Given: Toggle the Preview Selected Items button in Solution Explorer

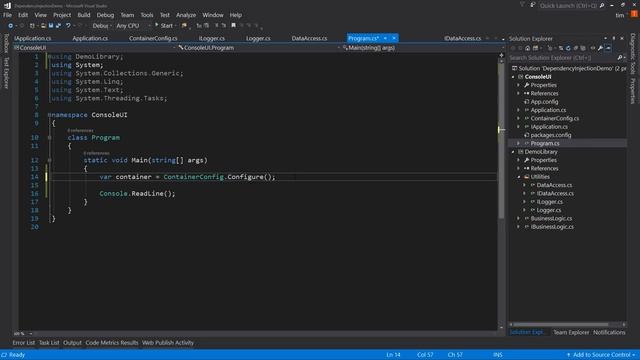Looking at the screenshot, I should point(608,48).
